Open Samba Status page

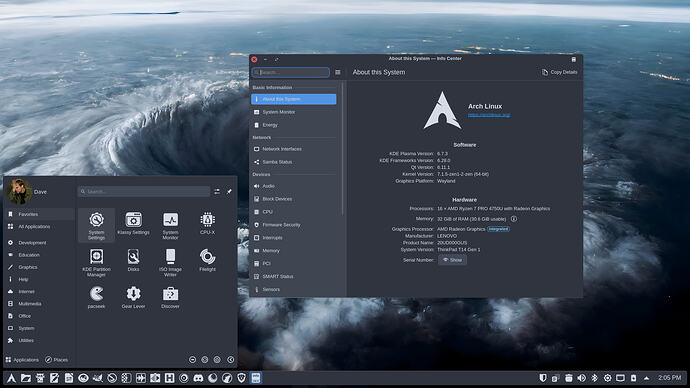pyautogui.click(x=294, y=162)
